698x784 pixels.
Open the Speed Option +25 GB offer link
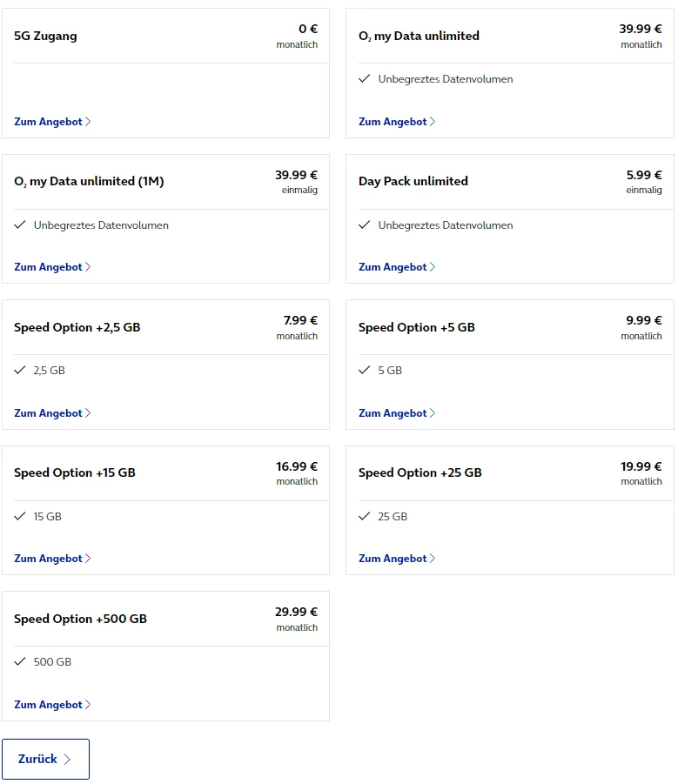(x=396, y=559)
